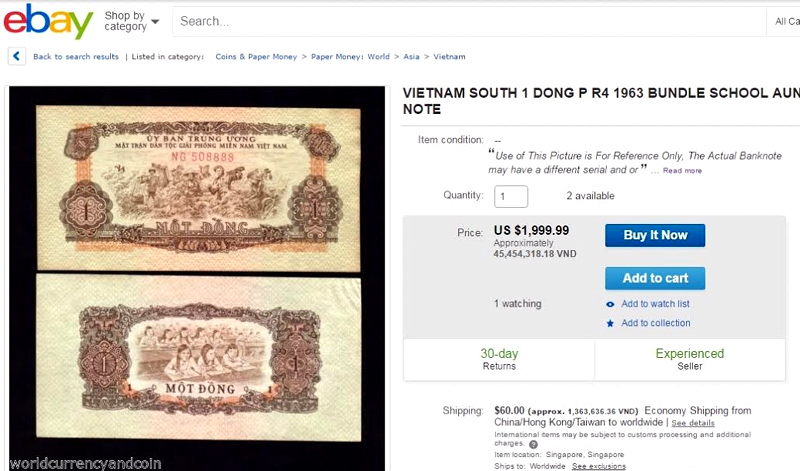Open the Asia category breadcrumb

point(413,57)
